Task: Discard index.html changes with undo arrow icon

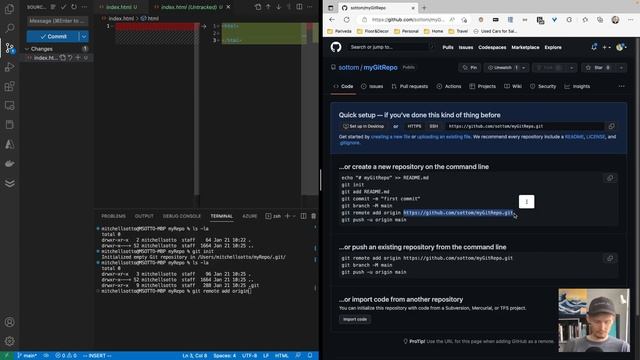Action: coord(70,58)
